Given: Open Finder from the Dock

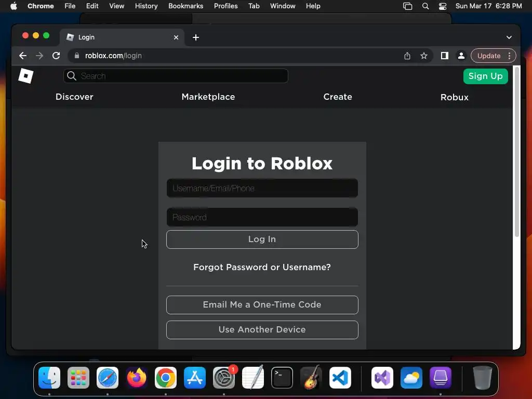Looking at the screenshot, I should click(49, 377).
